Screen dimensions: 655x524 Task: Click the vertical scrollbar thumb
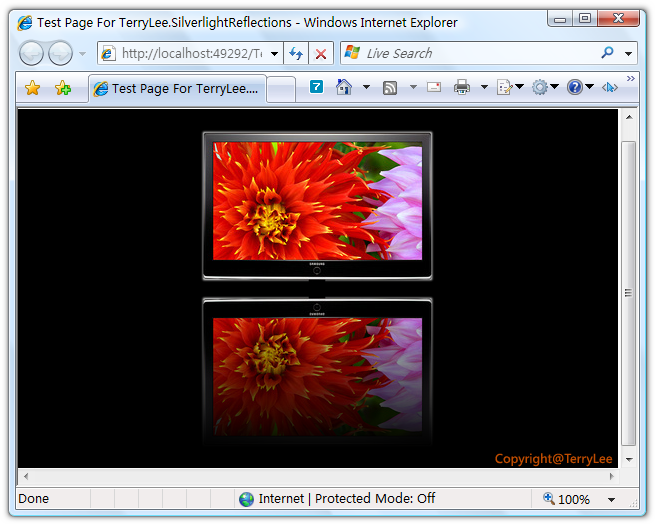[x=629, y=293]
